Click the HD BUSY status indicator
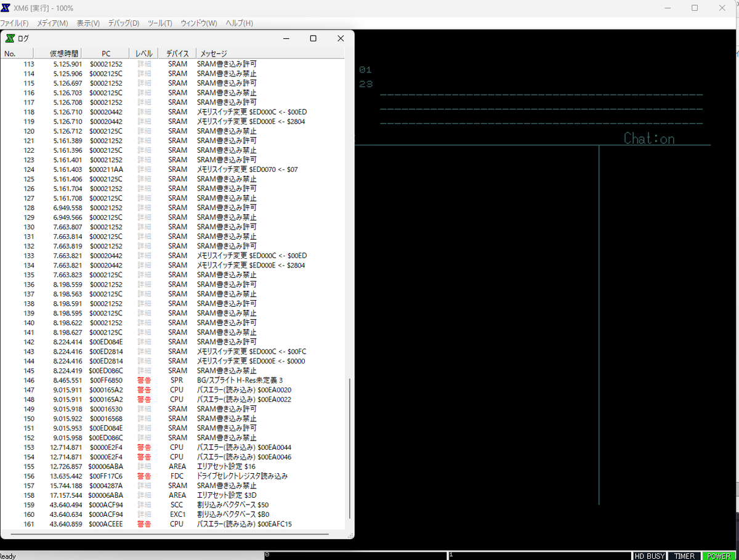 [x=650, y=556]
